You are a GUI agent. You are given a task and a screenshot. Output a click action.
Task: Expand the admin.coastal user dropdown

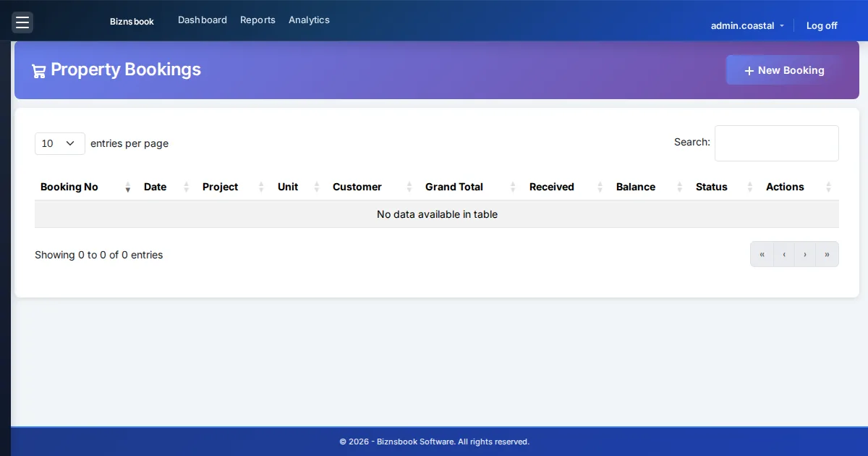tap(747, 25)
